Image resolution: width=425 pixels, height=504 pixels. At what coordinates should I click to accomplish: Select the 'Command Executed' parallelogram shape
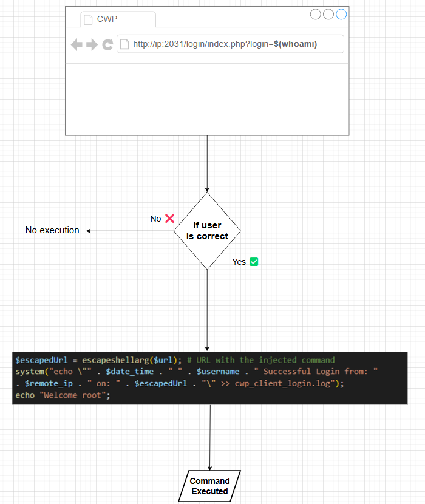click(x=209, y=486)
